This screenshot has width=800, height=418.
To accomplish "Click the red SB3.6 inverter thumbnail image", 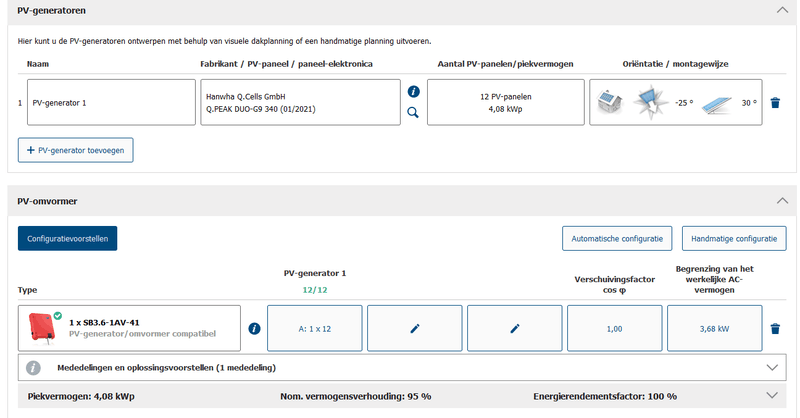I will click(x=42, y=328).
